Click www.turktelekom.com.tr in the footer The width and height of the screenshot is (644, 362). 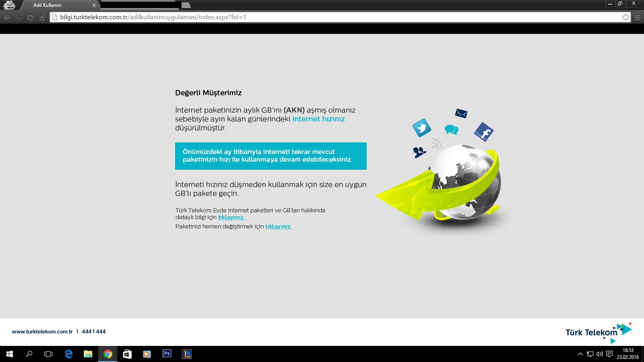42,331
